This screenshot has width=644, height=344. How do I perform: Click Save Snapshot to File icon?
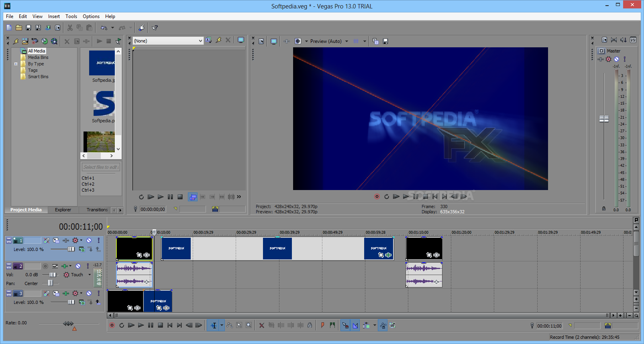(385, 41)
